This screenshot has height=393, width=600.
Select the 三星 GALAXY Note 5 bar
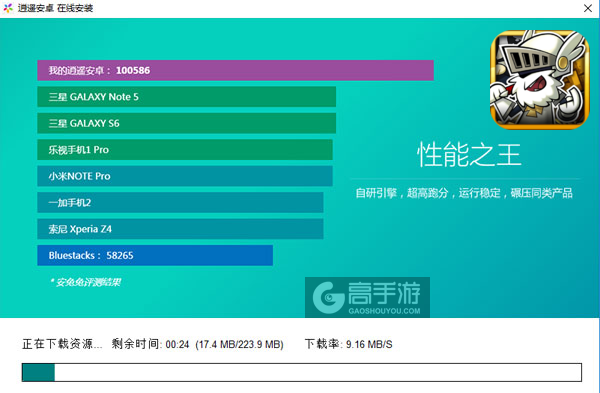(x=186, y=97)
